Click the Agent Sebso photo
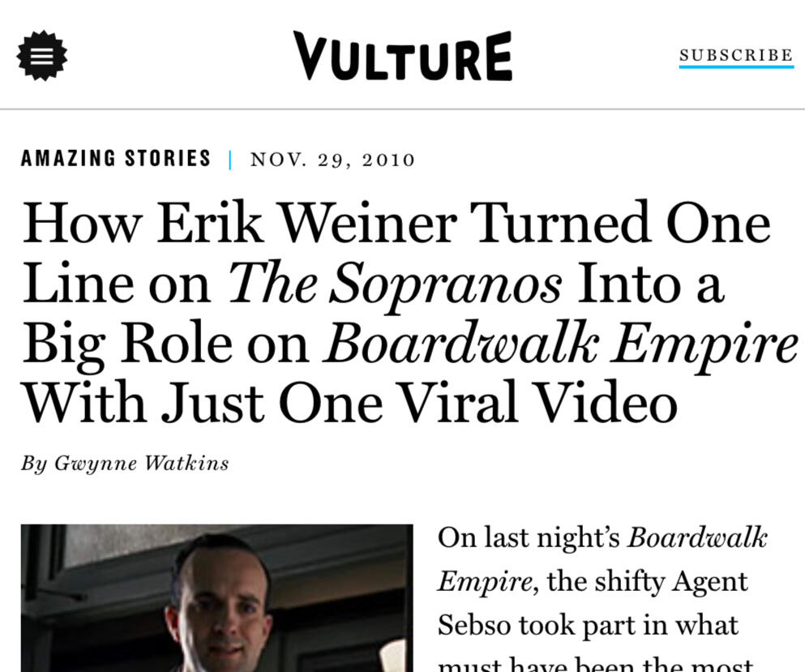This screenshot has width=805, height=672. coord(216,600)
